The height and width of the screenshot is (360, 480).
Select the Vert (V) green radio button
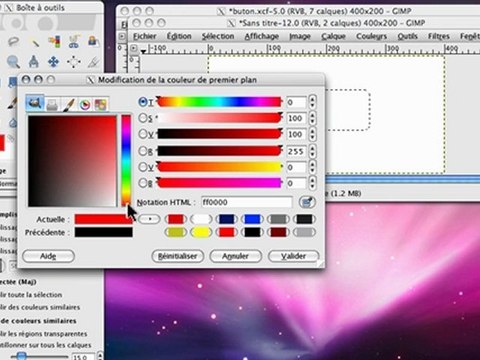143,167
